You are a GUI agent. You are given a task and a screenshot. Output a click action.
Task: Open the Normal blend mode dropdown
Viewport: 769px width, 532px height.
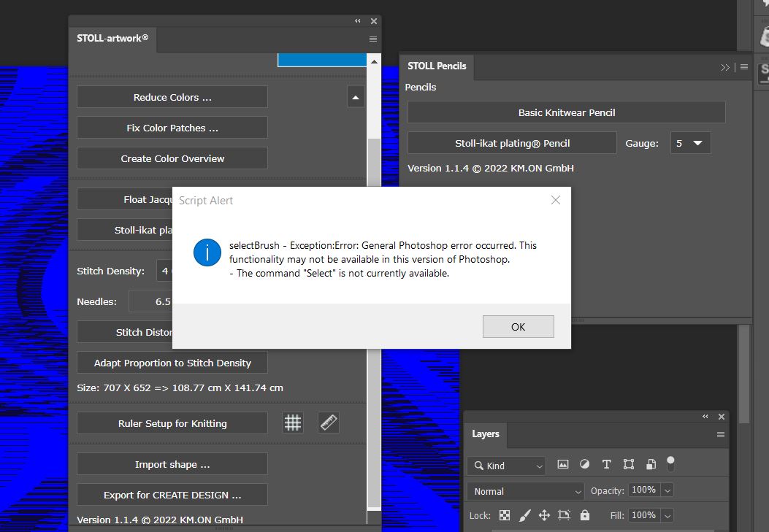[524, 491]
